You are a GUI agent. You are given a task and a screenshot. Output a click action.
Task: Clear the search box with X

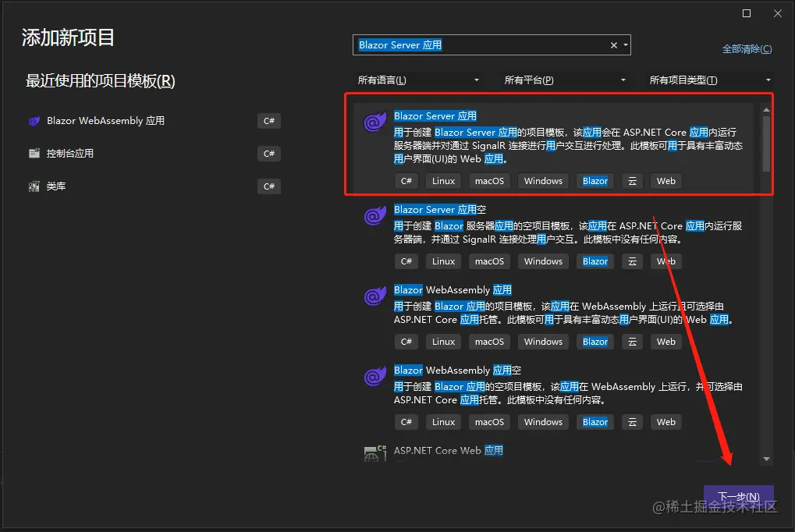613,45
